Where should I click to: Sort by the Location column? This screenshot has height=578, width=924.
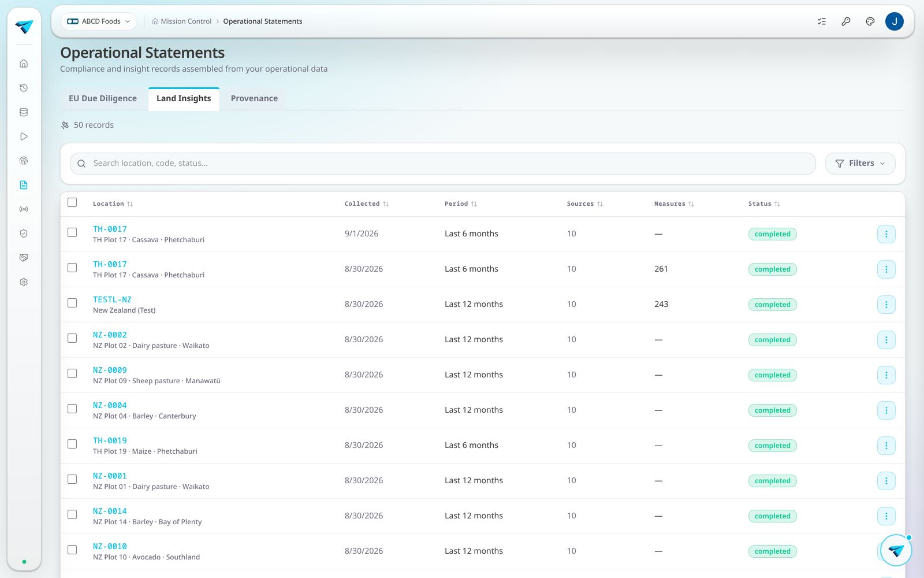[x=113, y=204]
